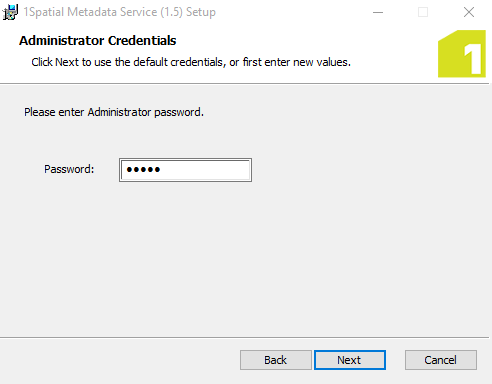Minimize the Setup window
Screen dimensions: 492x384
click(378, 12)
